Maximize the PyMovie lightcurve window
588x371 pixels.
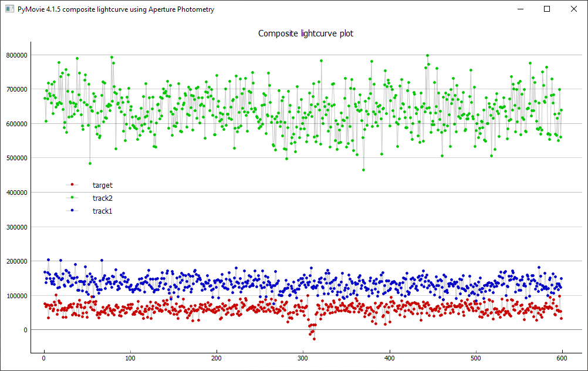pos(546,9)
